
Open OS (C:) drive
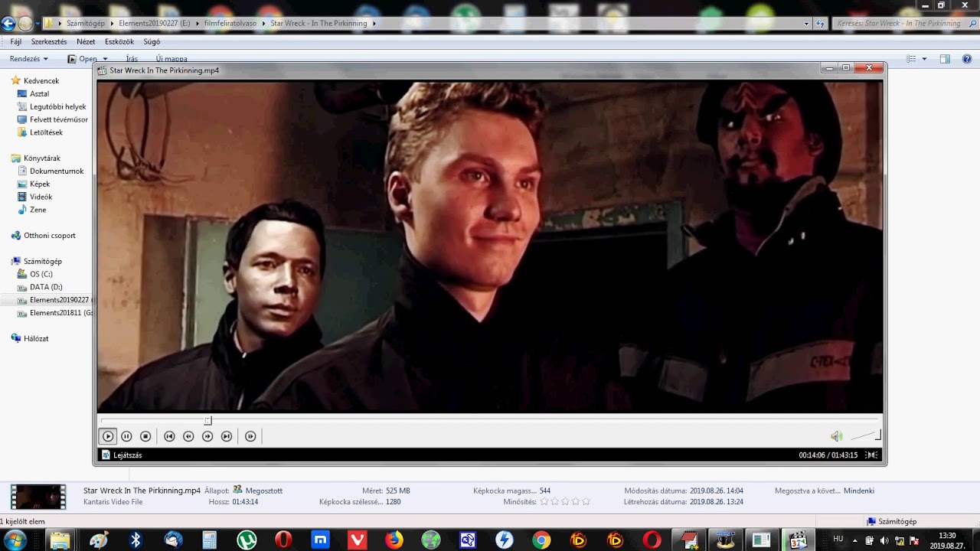(x=41, y=274)
